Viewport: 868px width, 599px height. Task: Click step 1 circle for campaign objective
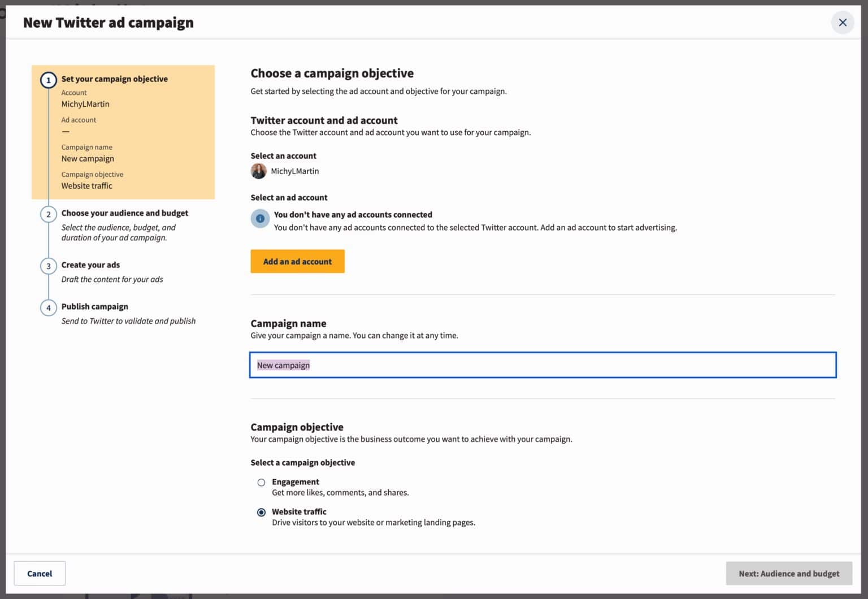tap(49, 80)
